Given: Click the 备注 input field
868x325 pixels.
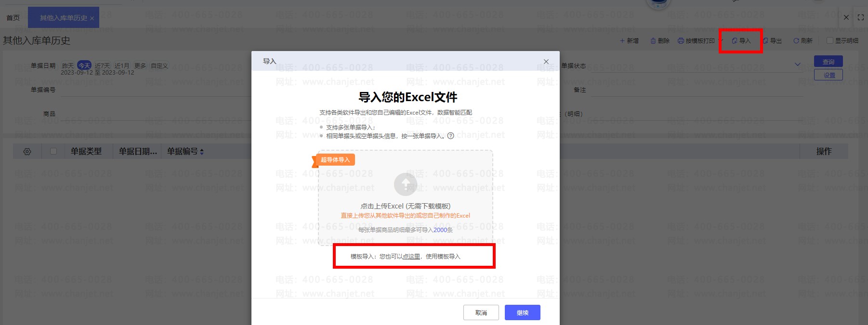Looking at the screenshot, I should pos(697,90).
